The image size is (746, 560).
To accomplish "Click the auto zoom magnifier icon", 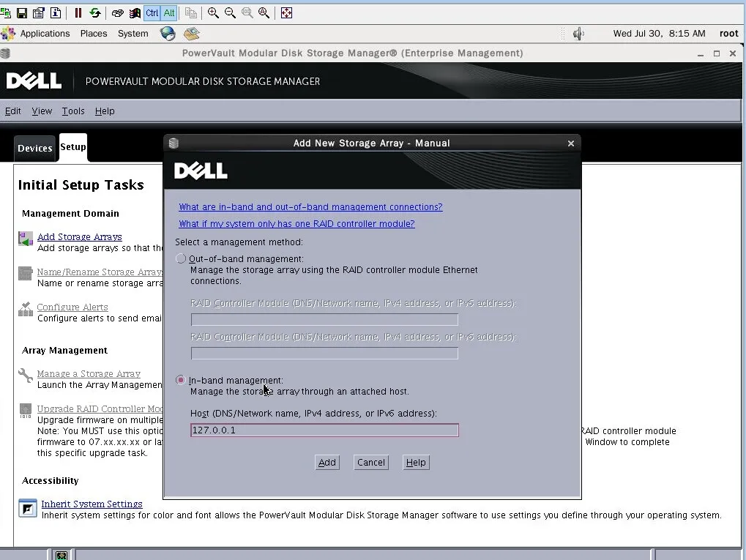I will click(264, 13).
